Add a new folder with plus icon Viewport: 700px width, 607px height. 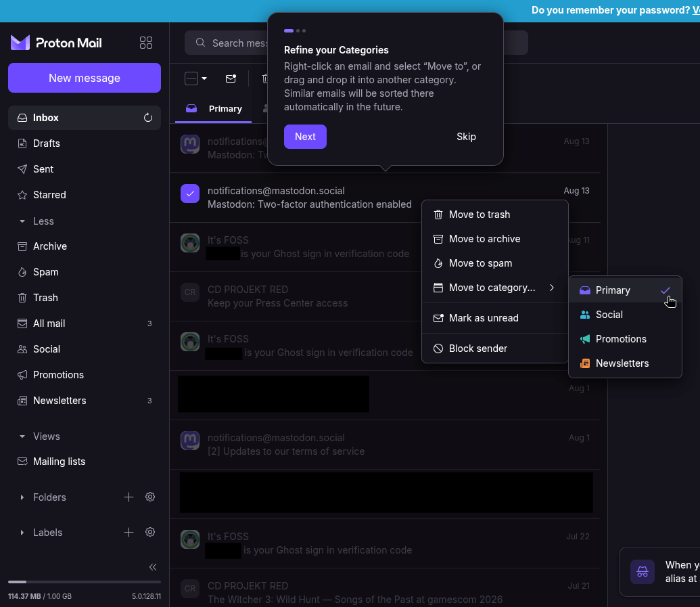tap(129, 497)
